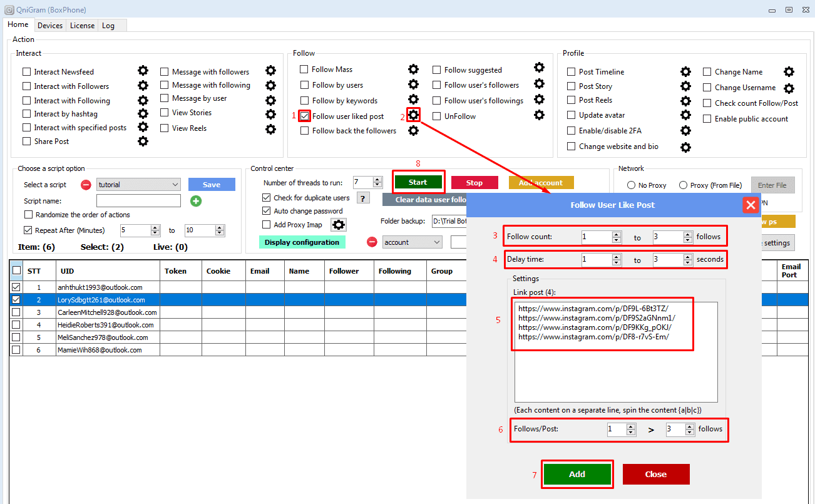
Task: Select the No Proxy radio button
Action: (x=631, y=185)
